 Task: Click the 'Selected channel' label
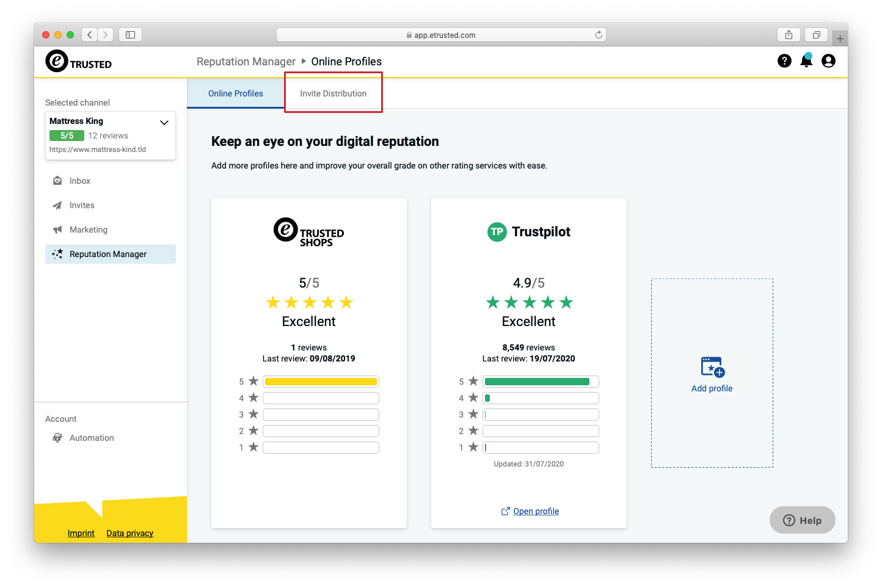coord(78,103)
